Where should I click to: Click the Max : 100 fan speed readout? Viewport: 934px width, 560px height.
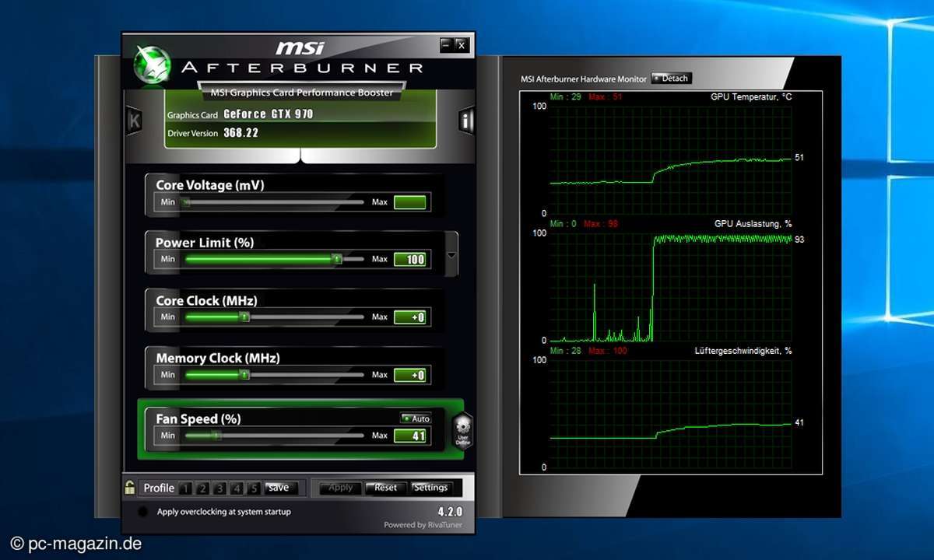609,351
